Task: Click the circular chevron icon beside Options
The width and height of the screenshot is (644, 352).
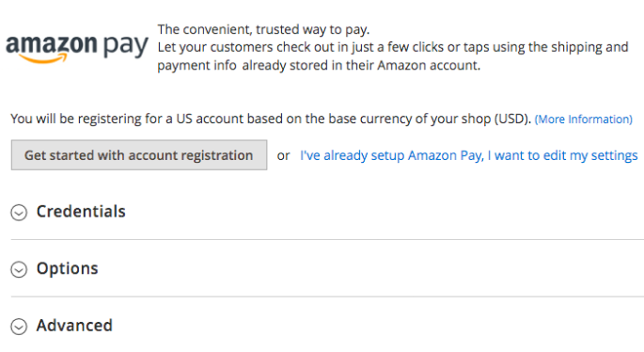Action: tap(19, 269)
